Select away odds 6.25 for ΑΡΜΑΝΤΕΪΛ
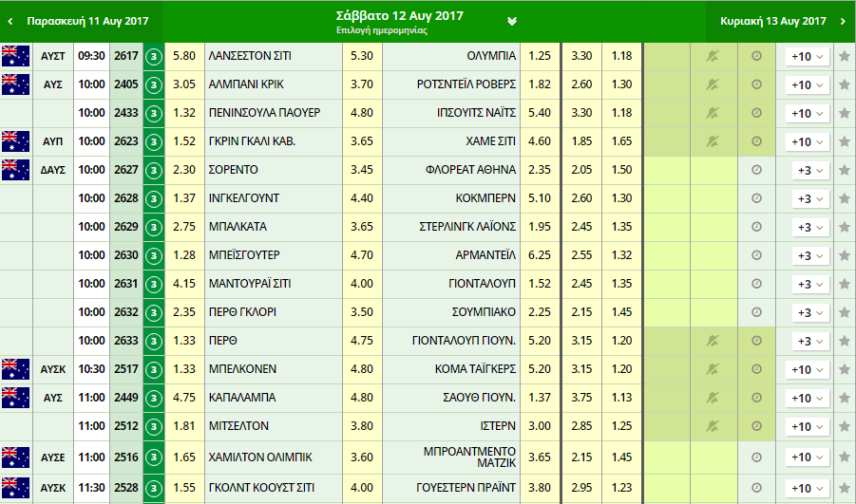 click(539, 255)
